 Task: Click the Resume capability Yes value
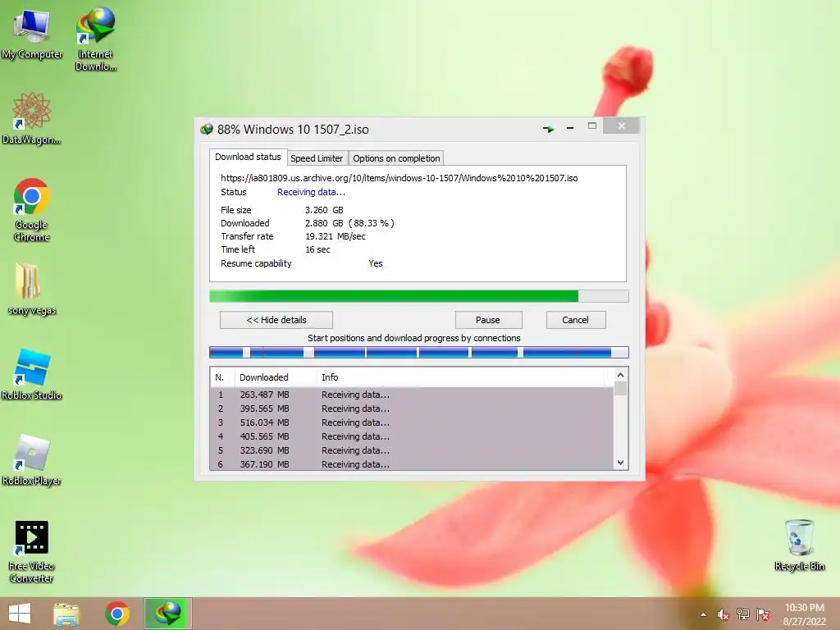pos(376,263)
